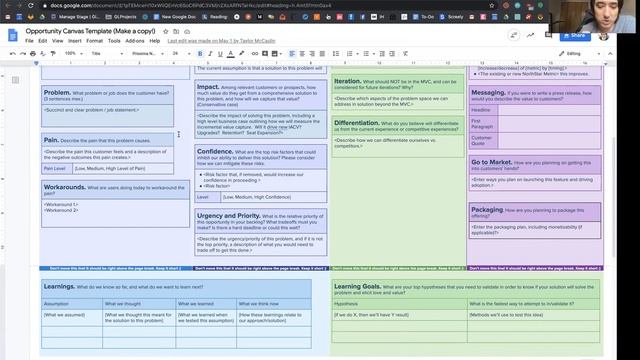Open the Format menu
The image size is (640, 360).
(95, 41)
